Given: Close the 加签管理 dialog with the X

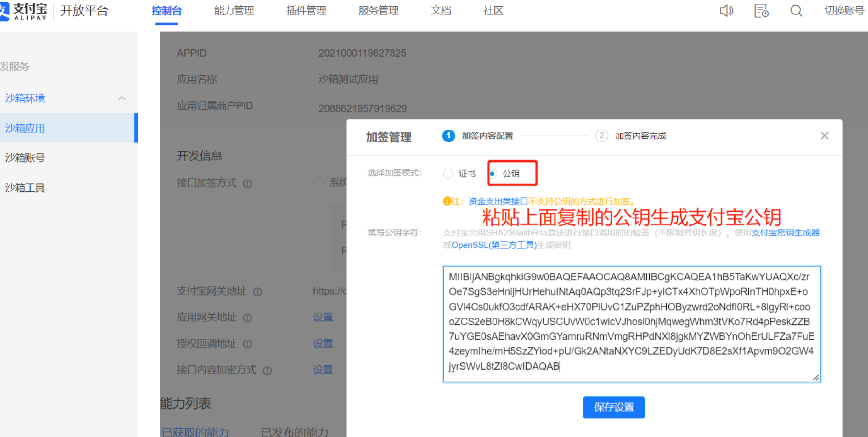Looking at the screenshot, I should pyautogui.click(x=824, y=136).
